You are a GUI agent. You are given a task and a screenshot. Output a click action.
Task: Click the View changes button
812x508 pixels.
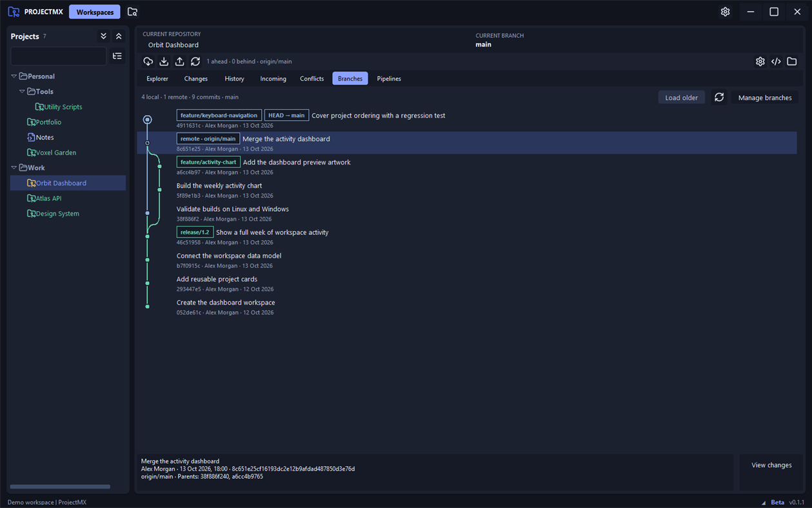tap(771, 465)
